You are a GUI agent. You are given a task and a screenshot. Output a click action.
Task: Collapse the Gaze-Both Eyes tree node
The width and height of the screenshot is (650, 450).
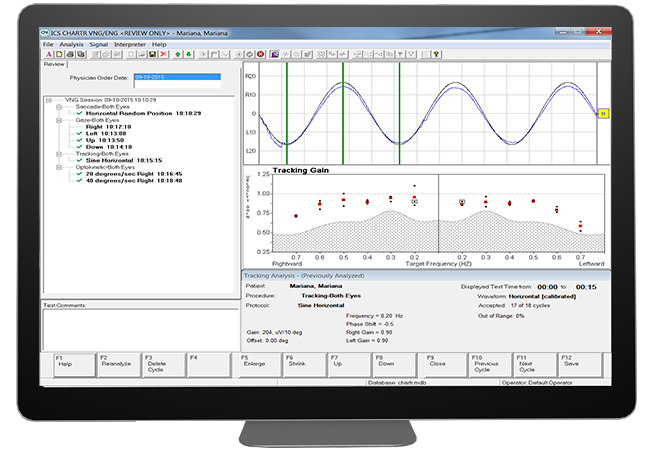click(x=58, y=120)
